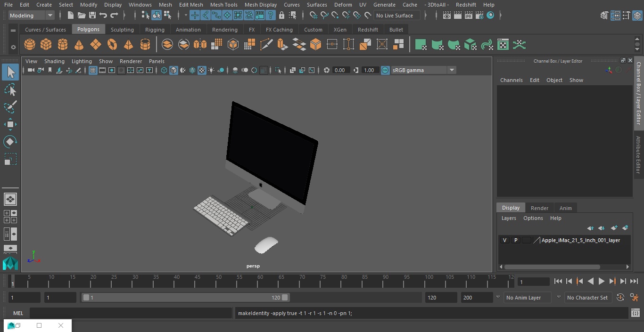Go to the end of playback range

tap(634, 281)
